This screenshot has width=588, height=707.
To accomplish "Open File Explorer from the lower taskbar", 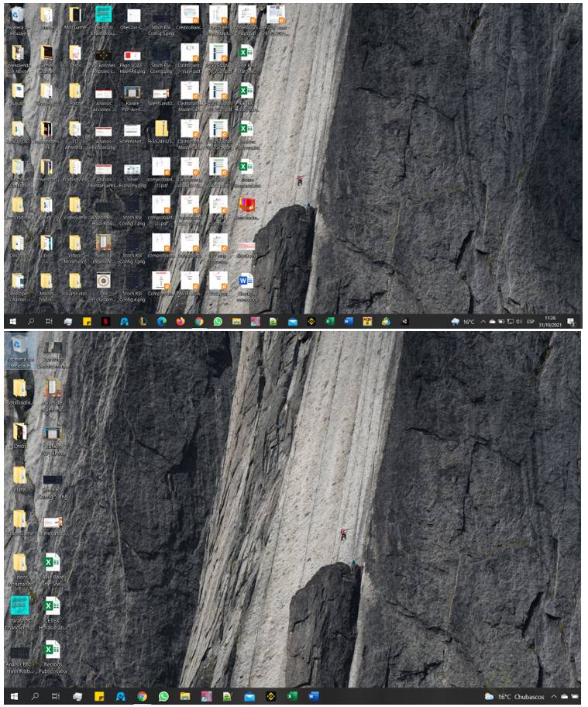I will coord(184,696).
